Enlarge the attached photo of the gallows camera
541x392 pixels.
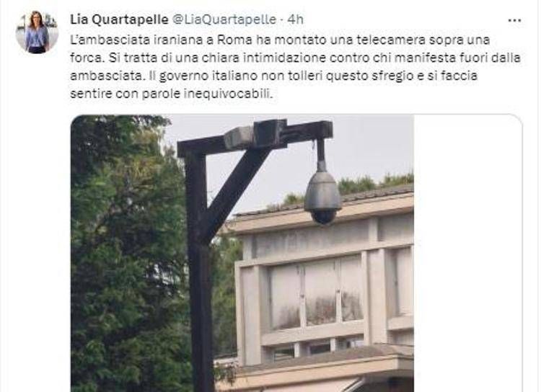242,254
